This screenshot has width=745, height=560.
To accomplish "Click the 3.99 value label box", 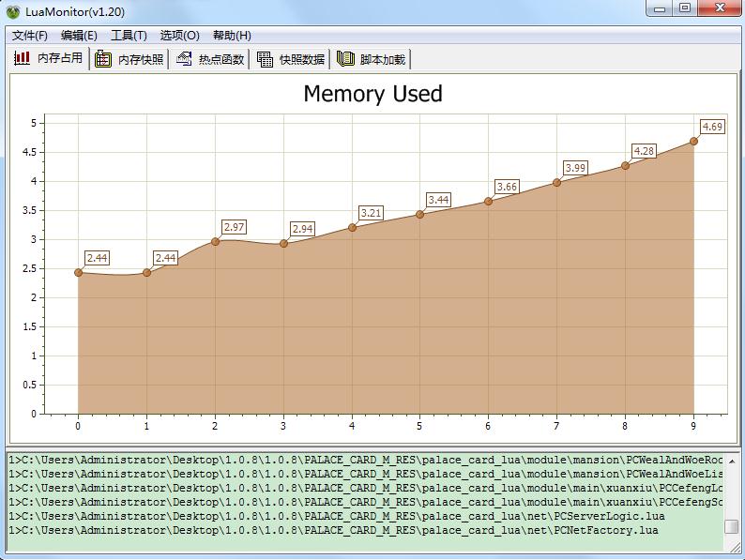I will (575, 168).
